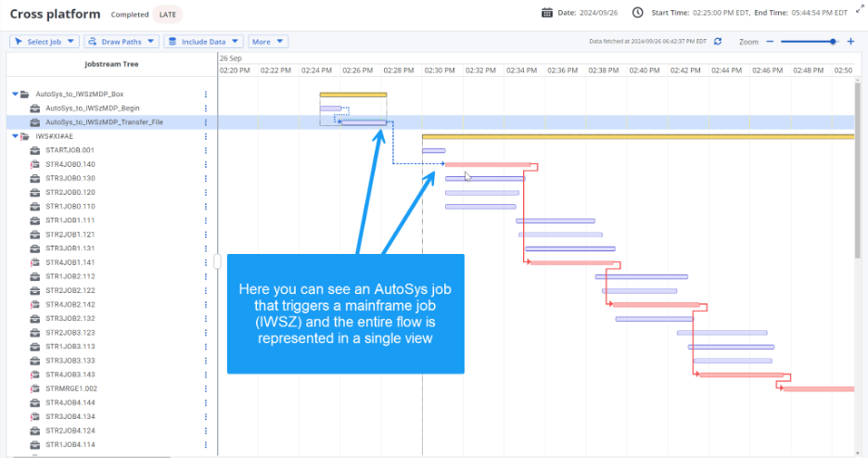
Task: Select the STR3JOB4.134 tree row
Action: [x=112, y=416]
